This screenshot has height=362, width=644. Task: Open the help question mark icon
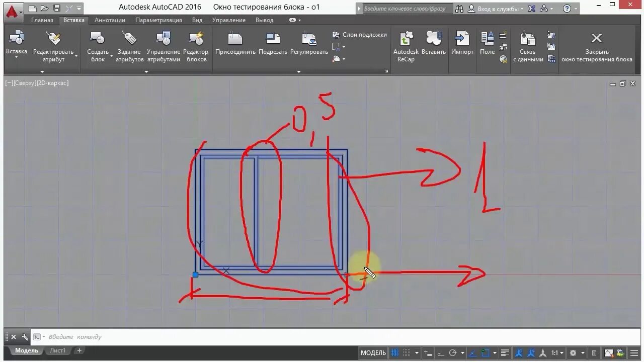[567, 9]
